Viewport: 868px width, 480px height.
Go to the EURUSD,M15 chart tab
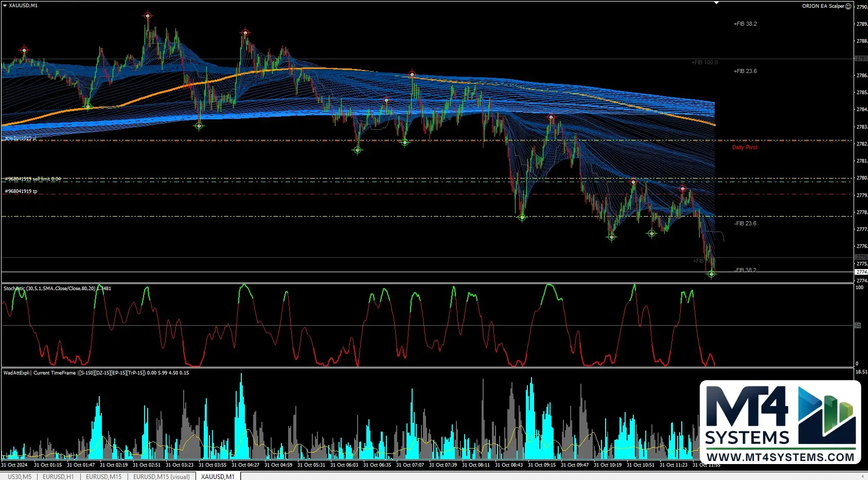pyautogui.click(x=103, y=476)
